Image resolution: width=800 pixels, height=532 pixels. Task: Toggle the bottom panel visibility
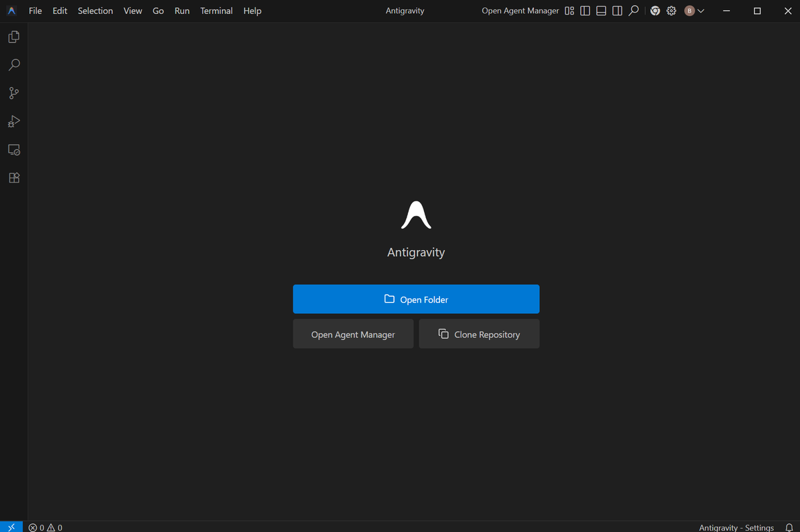(x=601, y=11)
